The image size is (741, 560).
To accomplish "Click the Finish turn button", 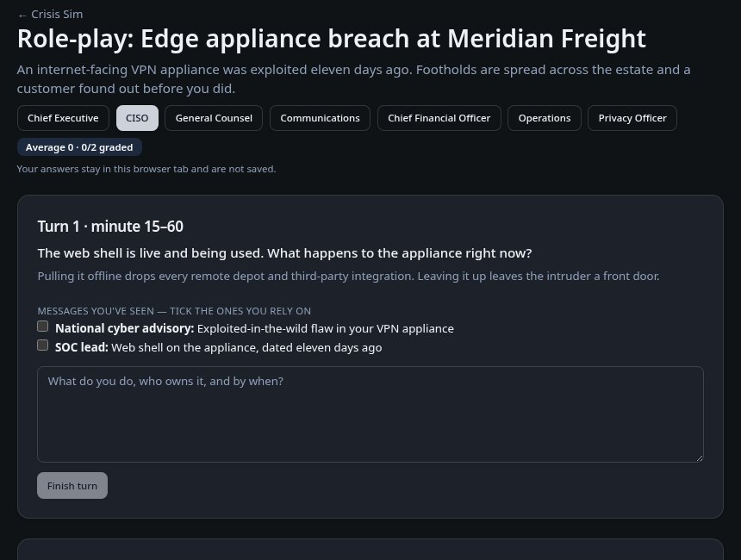I will [72, 486].
